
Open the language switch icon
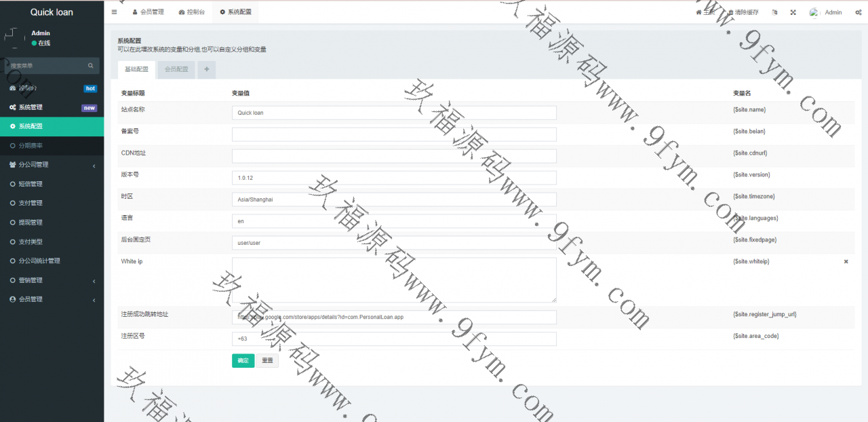774,12
